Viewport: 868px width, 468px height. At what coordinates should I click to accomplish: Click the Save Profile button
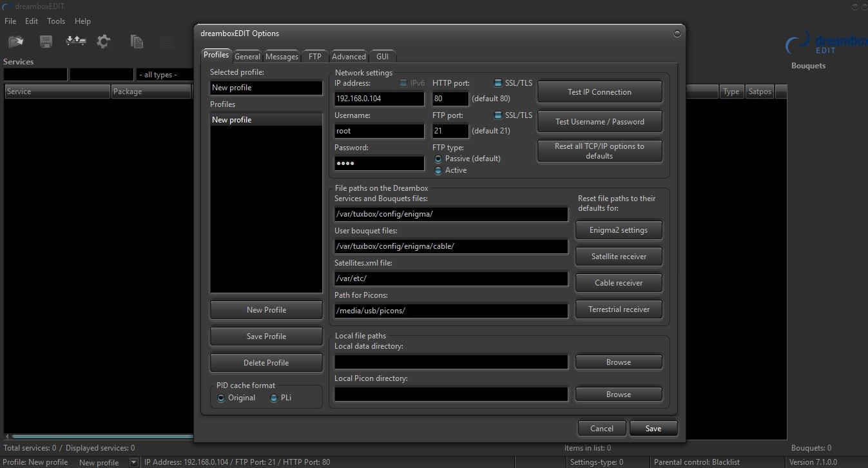(266, 336)
